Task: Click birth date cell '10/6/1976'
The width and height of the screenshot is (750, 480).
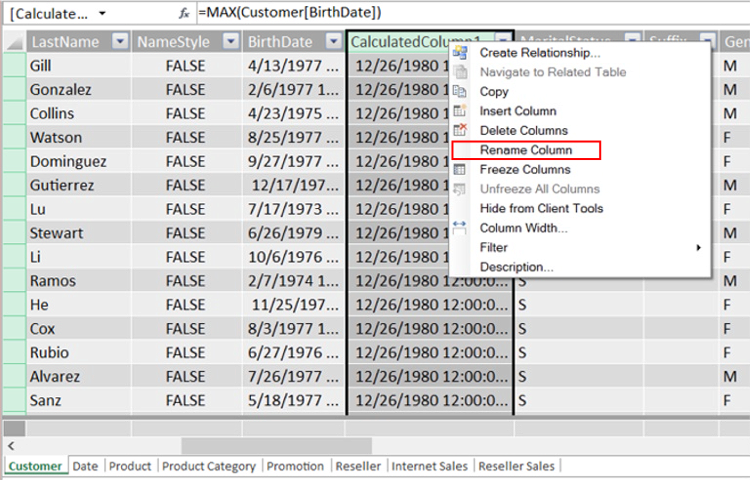Action: 293,257
